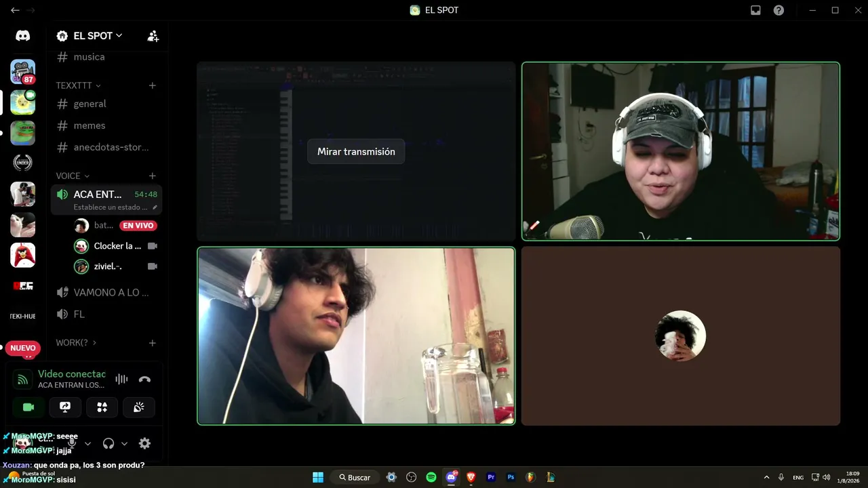Open microphone input options arrow
Screen dimensions: 868x488
[87, 444]
